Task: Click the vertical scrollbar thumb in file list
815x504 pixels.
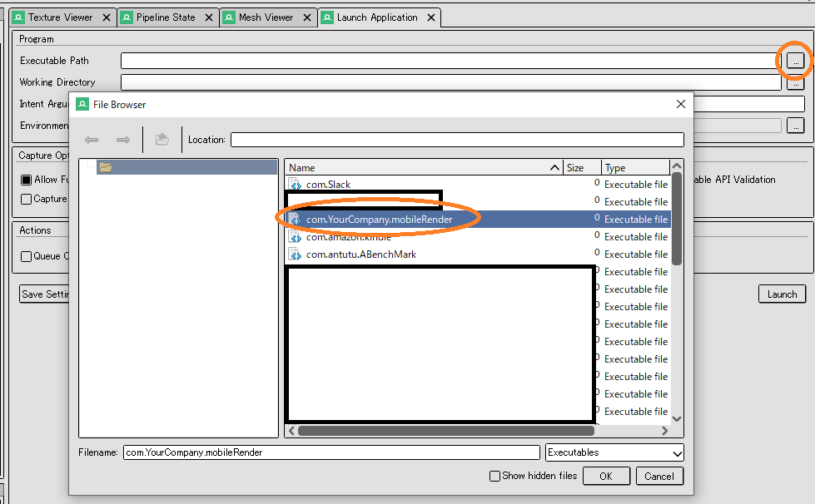Action: point(676,219)
